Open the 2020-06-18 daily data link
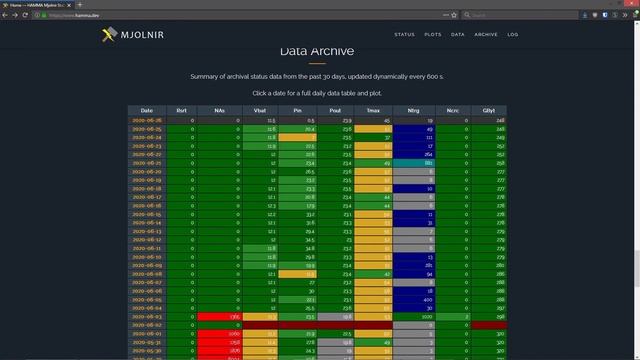640x360 pixels. coord(147,189)
